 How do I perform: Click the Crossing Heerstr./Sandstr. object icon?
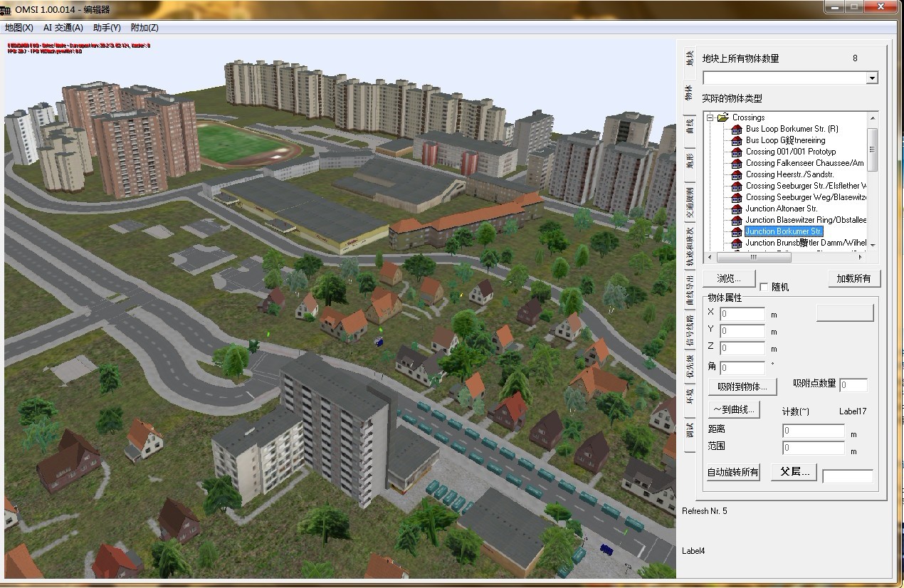pyautogui.click(x=737, y=175)
